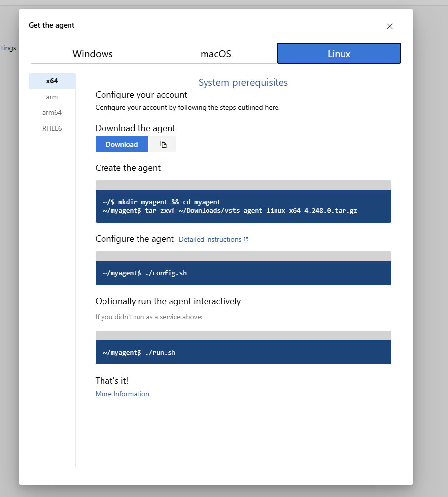Click the ./config.sh command text
This screenshot has width=448, height=497.
pos(145,273)
